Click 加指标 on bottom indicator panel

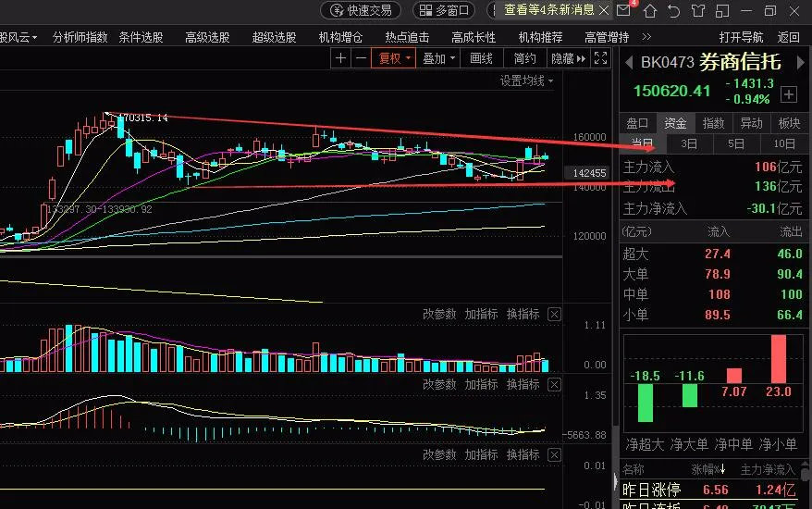point(481,455)
